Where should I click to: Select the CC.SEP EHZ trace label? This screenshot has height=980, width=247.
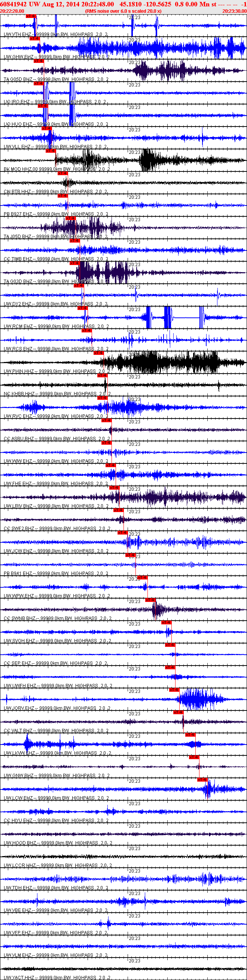pos(55,663)
